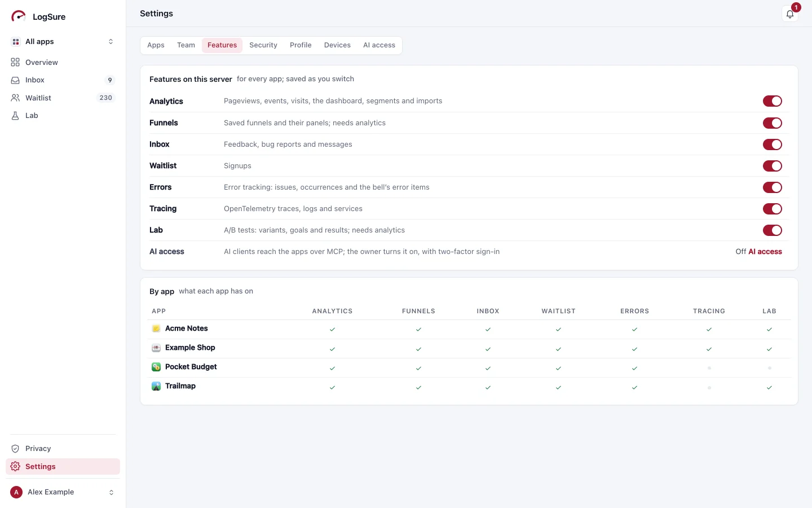
Task: Click the Acme Notes app name
Action: click(x=186, y=329)
